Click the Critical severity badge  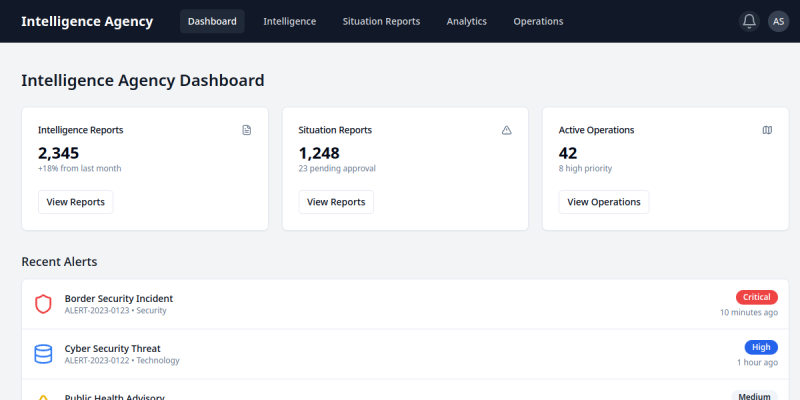coord(757,297)
